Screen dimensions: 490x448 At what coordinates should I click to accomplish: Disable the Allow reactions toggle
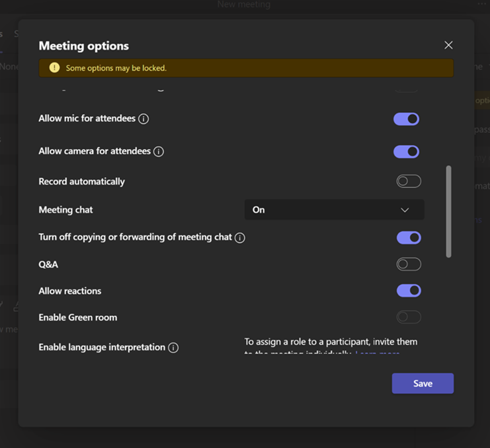pyautogui.click(x=408, y=291)
